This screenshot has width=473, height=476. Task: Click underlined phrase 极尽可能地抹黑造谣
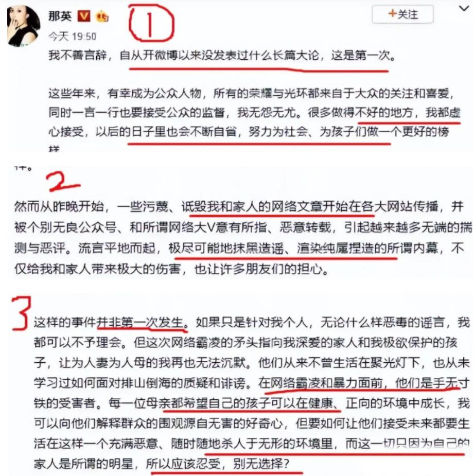coord(226,249)
